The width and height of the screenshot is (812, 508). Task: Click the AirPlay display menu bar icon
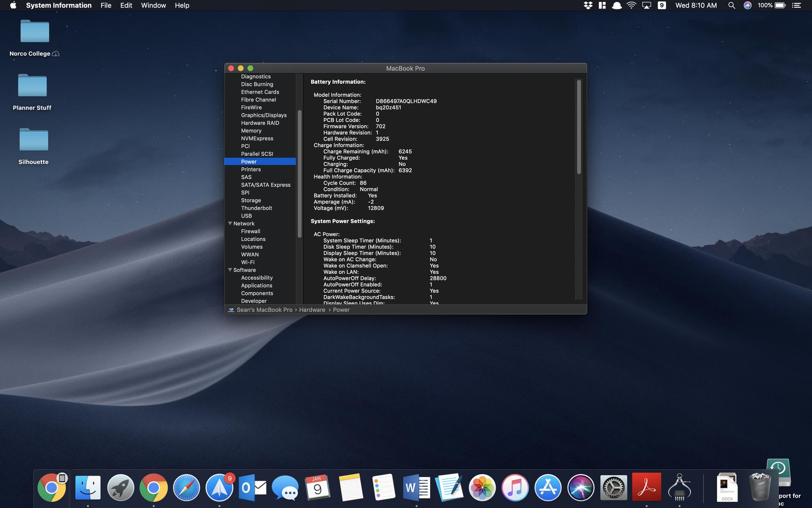647,5
